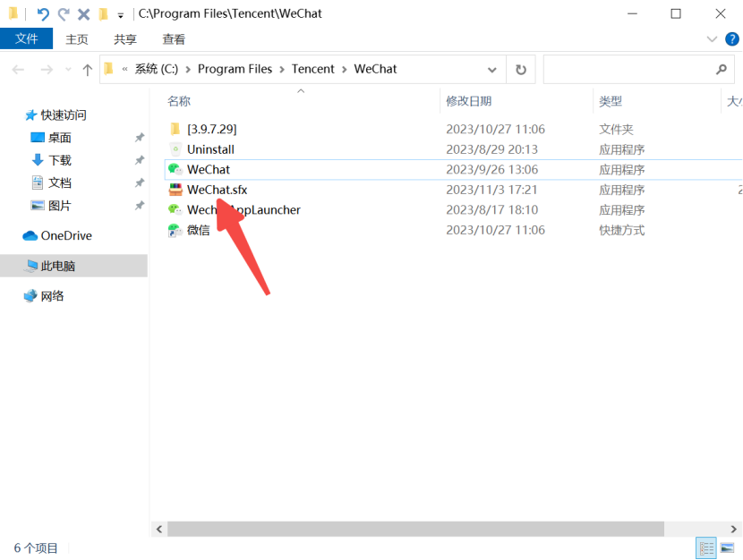Click the Redo icon in the title bar

coord(64,14)
